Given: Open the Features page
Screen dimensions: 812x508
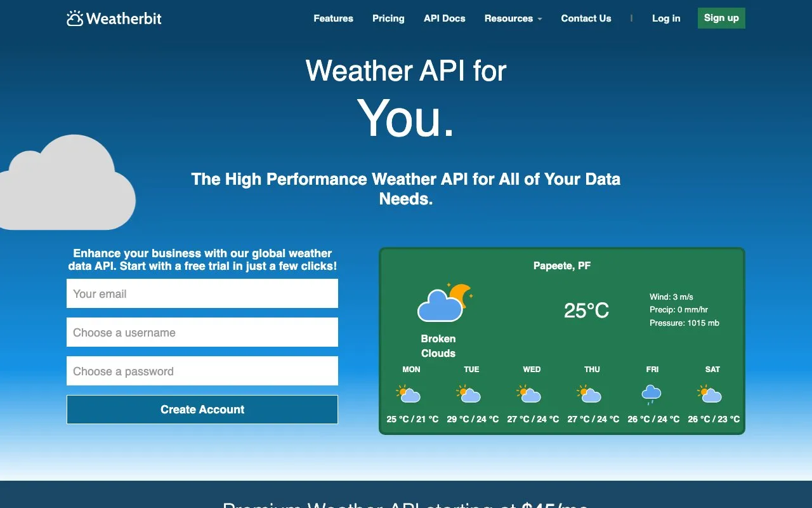Looking at the screenshot, I should pos(333,18).
